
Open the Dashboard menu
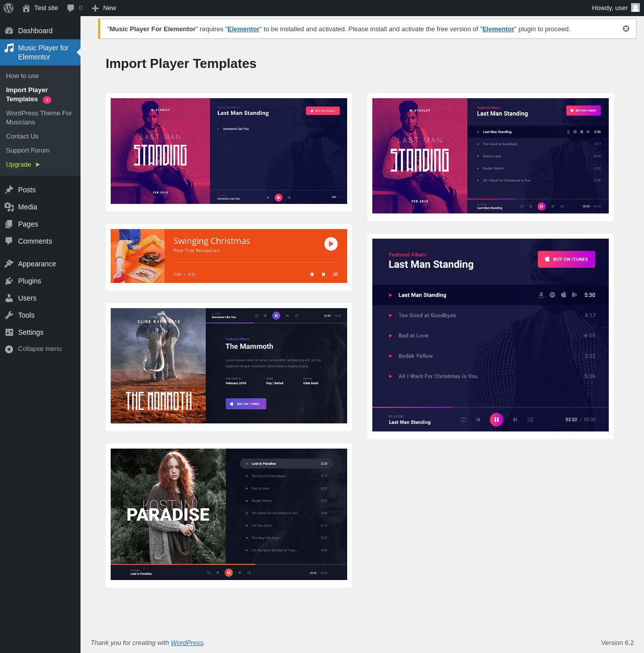(x=40, y=31)
